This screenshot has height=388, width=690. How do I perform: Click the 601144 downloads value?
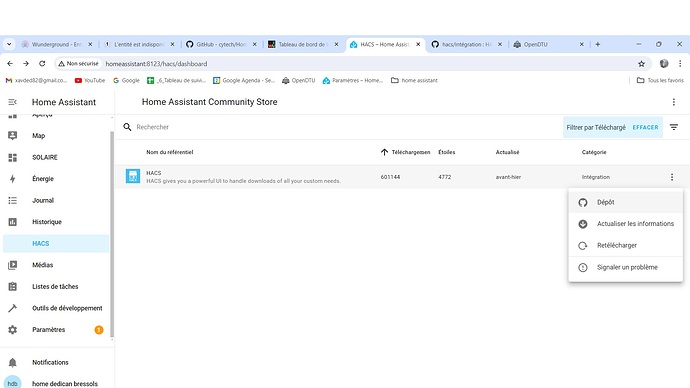pos(390,177)
